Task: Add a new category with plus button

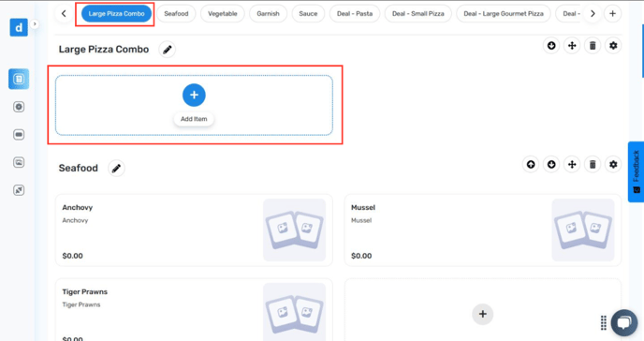Action: pos(612,13)
